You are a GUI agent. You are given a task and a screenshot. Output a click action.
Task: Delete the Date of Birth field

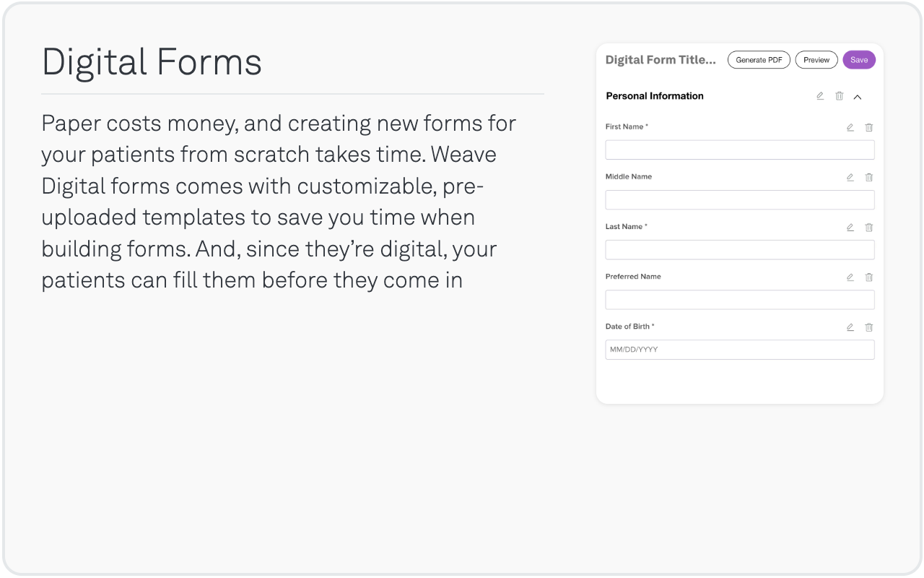coord(869,327)
